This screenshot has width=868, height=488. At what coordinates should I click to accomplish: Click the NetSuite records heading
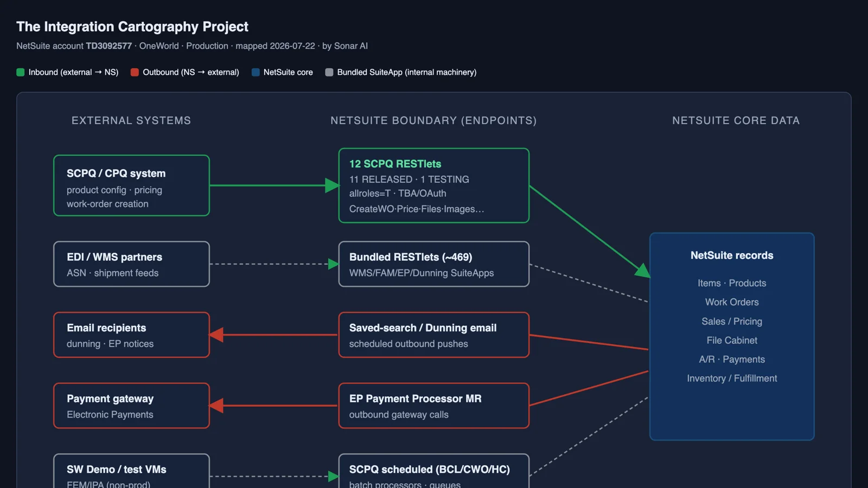[x=732, y=255]
